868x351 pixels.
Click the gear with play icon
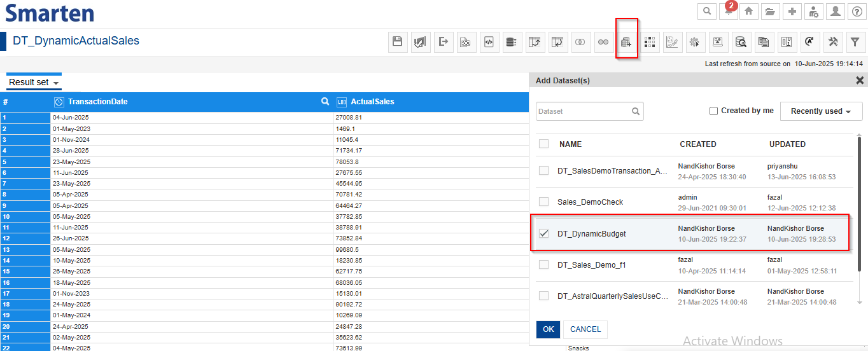tap(695, 42)
